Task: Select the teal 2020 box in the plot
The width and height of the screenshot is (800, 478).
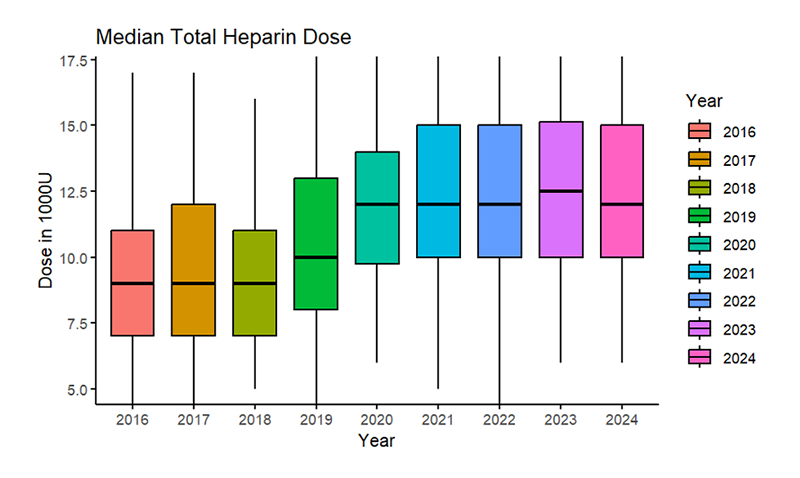Action: click(377, 208)
